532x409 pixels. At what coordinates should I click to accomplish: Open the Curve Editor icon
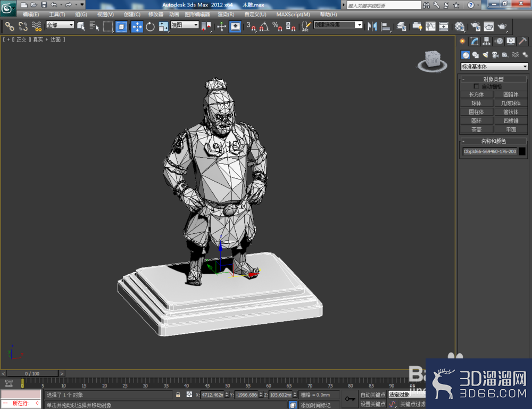(x=430, y=26)
